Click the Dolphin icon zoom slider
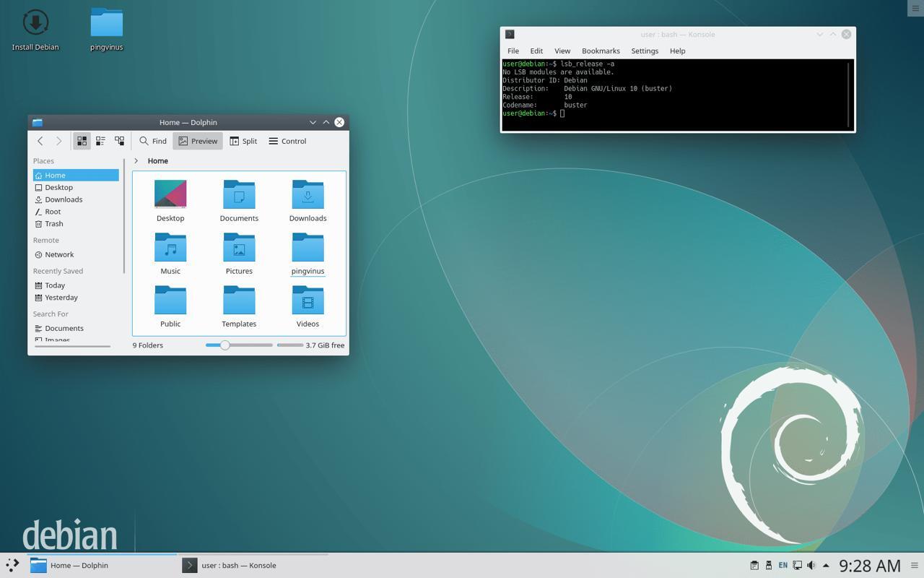Viewport: 924px width, 578px height. tap(225, 345)
